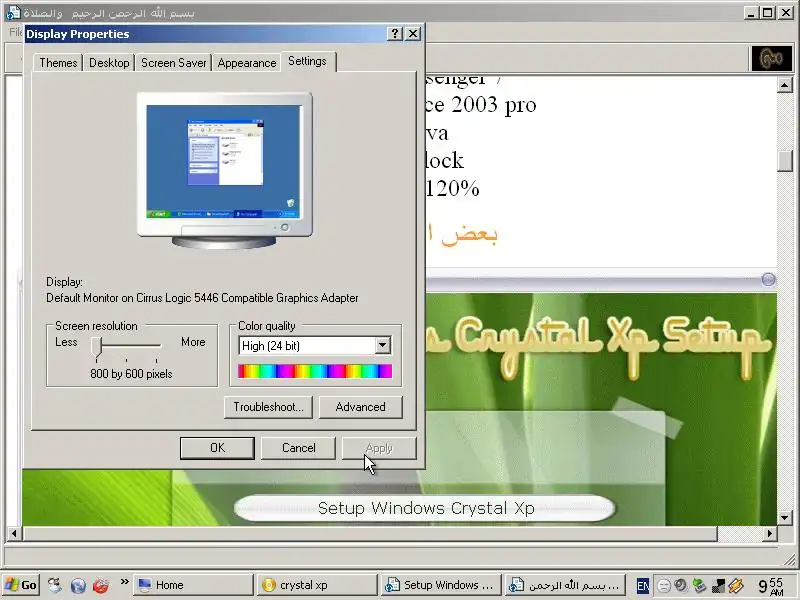Click the black-and-white square tray icon
Screen dimensions: 800x600
[x=718, y=586]
